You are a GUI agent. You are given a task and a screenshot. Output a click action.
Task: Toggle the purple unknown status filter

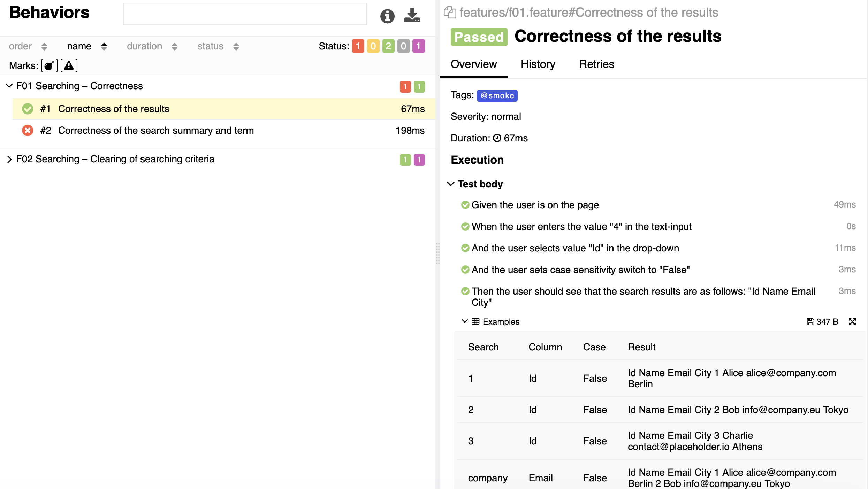pyautogui.click(x=418, y=46)
